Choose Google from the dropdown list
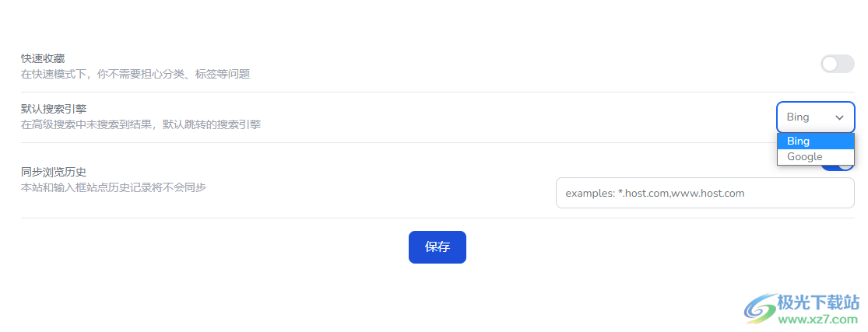The image size is (868, 332). click(x=805, y=157)
